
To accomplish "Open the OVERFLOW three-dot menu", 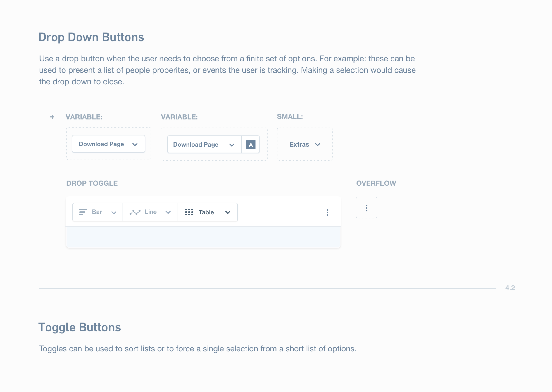I will click(x=366, y=208).
